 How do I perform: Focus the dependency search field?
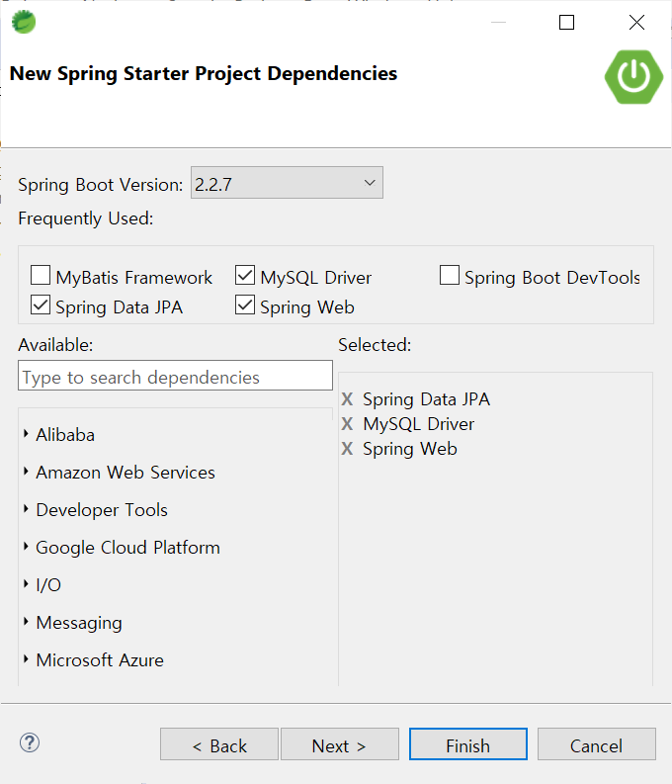click(175, 376)
